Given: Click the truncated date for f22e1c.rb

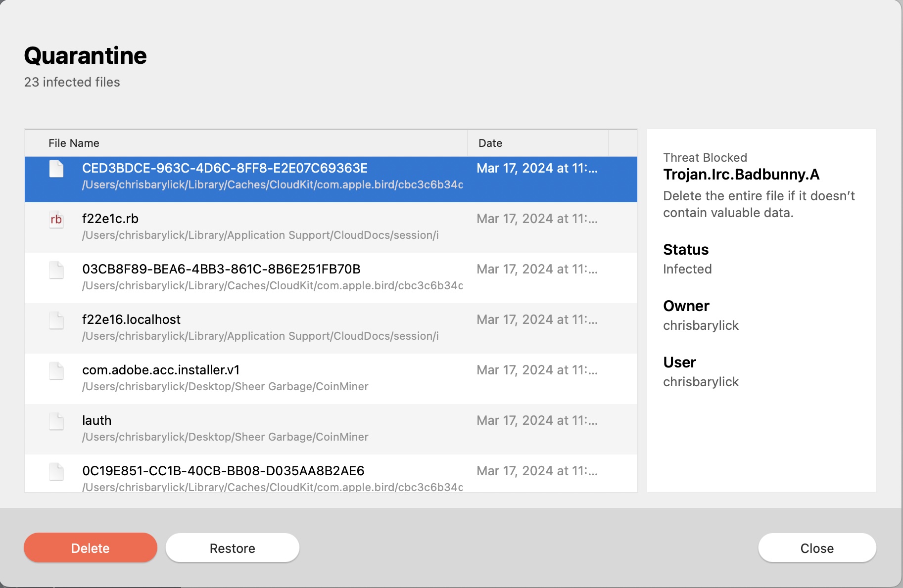Looking at the screenshot, I should pyautogui.click(x=537, y=219).
